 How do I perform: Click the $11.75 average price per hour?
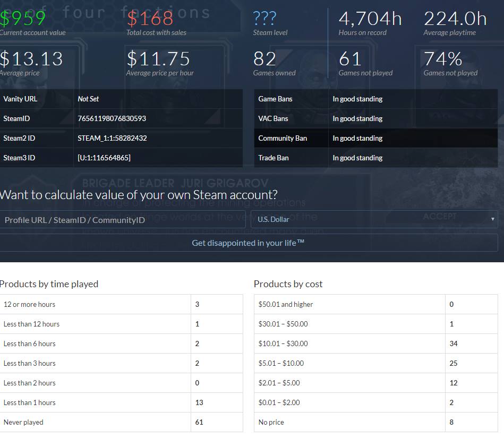click(x=158, y=59)
